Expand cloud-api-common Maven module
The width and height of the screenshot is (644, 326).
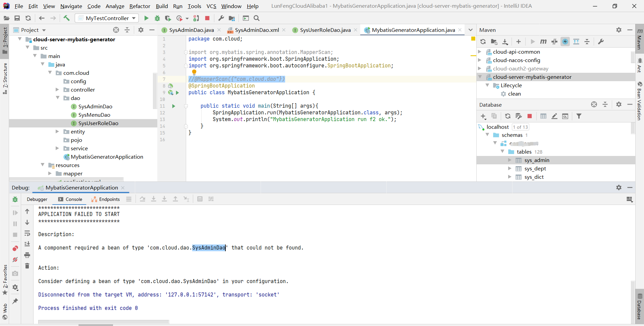pyautogui.click(x=480, y=52)
